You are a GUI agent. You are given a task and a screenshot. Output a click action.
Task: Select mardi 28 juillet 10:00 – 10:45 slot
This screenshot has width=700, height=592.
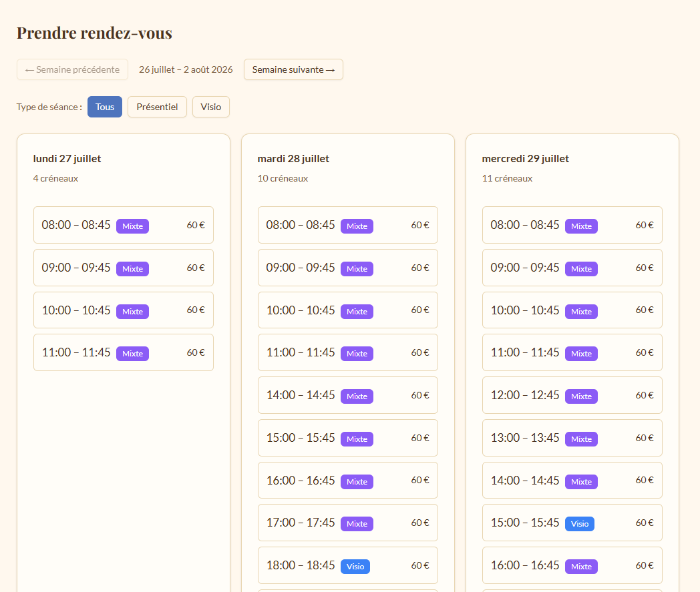click(348, 310)
